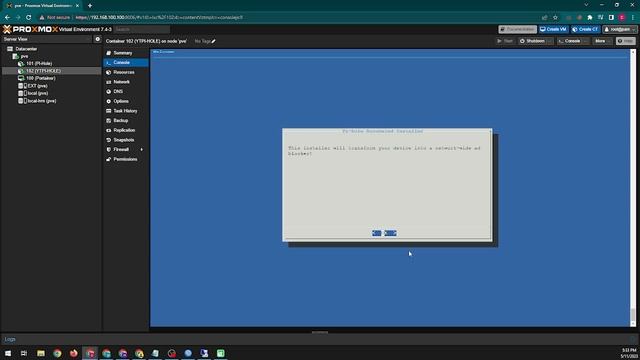
Task: Click console vertical scrollbar
Action: [x=633, y=188]
